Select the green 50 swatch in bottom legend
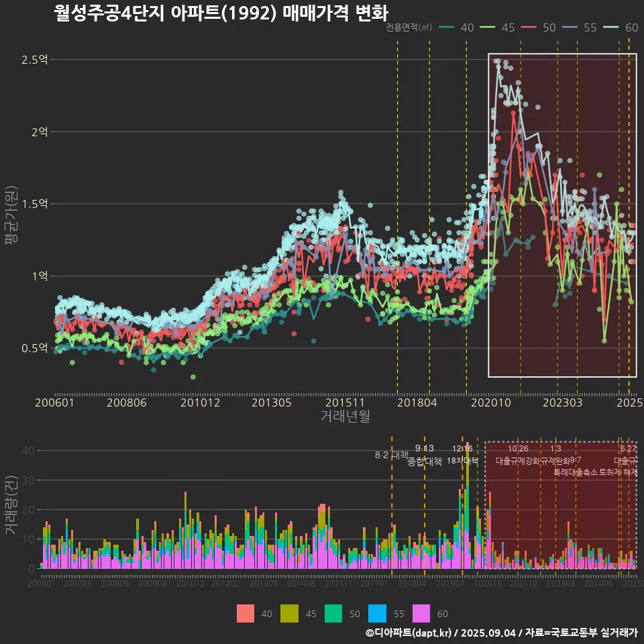644x644 pixels. tap(333, 613)
